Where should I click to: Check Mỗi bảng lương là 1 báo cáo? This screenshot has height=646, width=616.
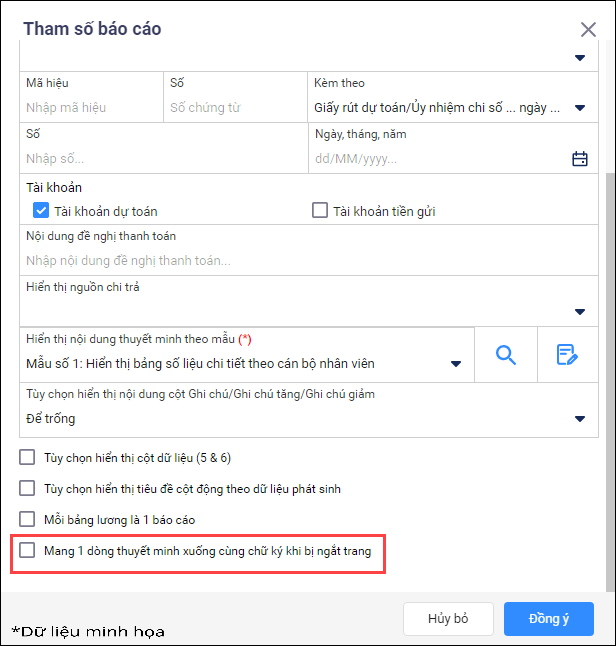coord(27,519)
